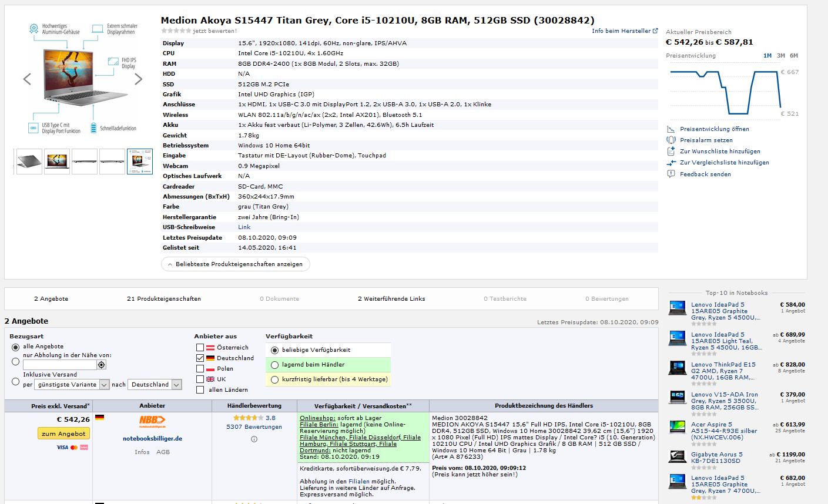Click the Händlerbewertung column header
The height and width of the screenshot is (504, 828).
click(254, 406)
